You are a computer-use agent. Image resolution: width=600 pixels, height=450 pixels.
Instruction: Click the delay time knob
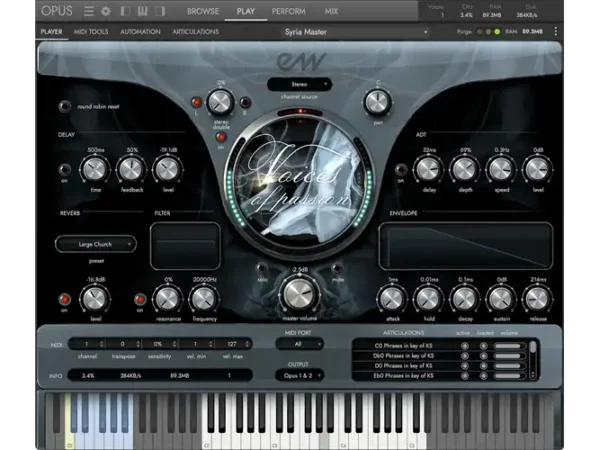click(95, 170)
